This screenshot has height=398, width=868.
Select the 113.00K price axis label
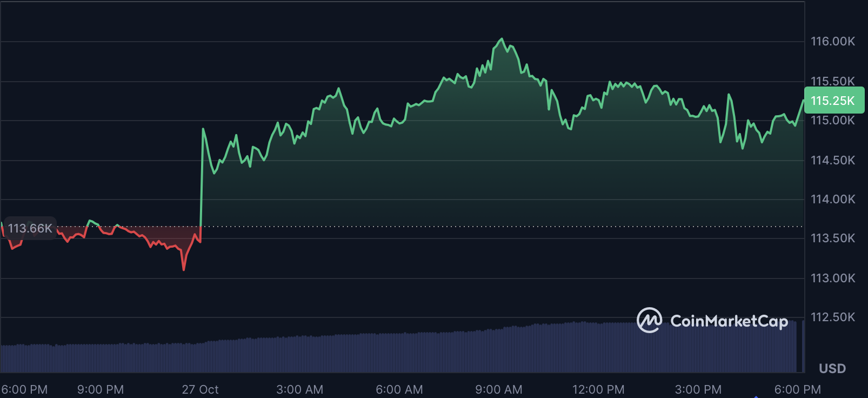coord(833,278)
